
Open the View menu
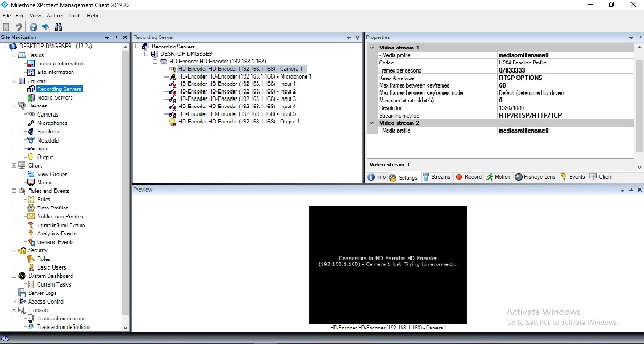[36, 16]
